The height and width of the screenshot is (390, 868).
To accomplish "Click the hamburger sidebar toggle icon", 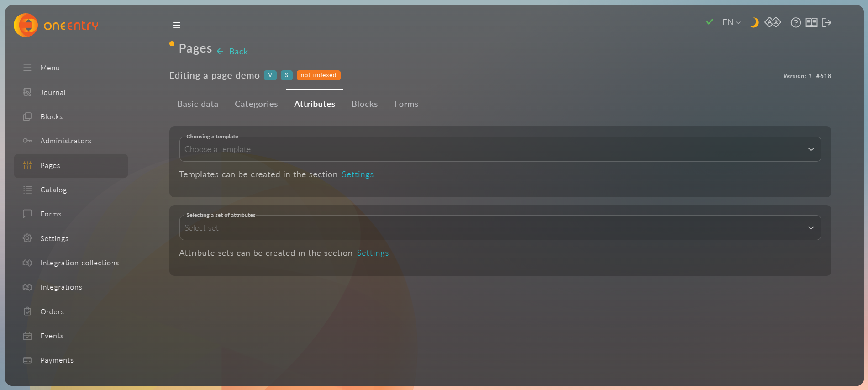I will tap(176, 26).
